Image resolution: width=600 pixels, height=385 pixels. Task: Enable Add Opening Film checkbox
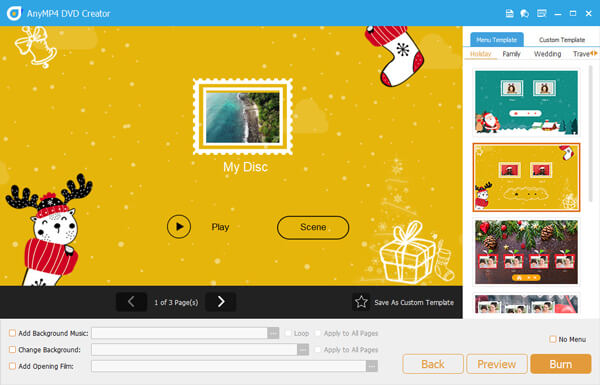(x=12, y=366)
